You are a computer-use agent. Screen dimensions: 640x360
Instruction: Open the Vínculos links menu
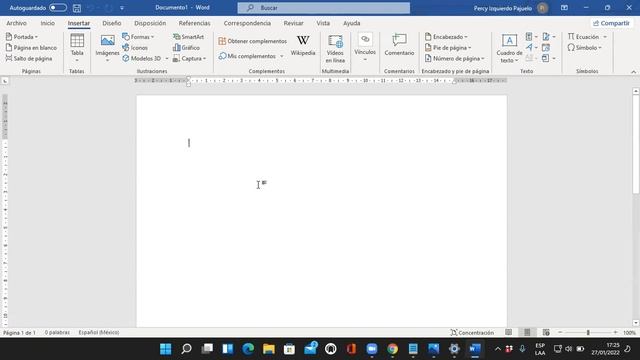[x=365, y=48]
